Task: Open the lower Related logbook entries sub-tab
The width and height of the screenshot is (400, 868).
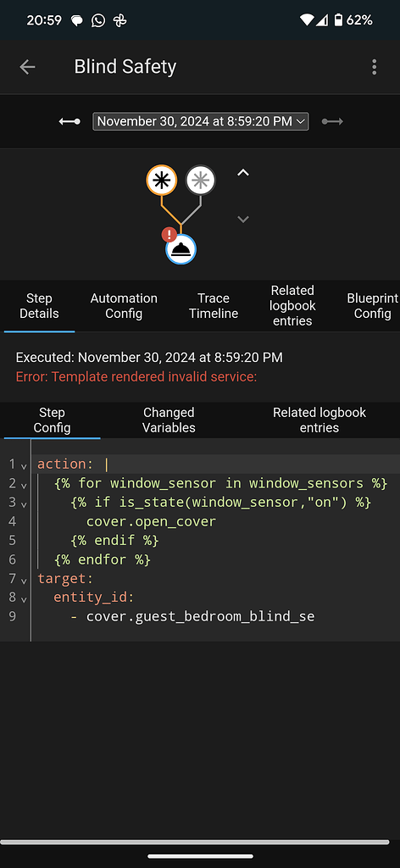Action: click(x=319, y=420)
